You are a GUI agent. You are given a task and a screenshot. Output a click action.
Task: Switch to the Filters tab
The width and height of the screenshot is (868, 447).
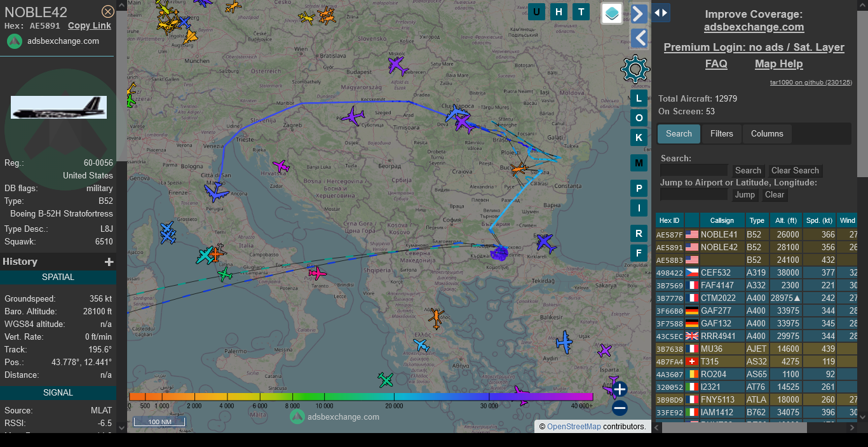(x=721, y=134)
